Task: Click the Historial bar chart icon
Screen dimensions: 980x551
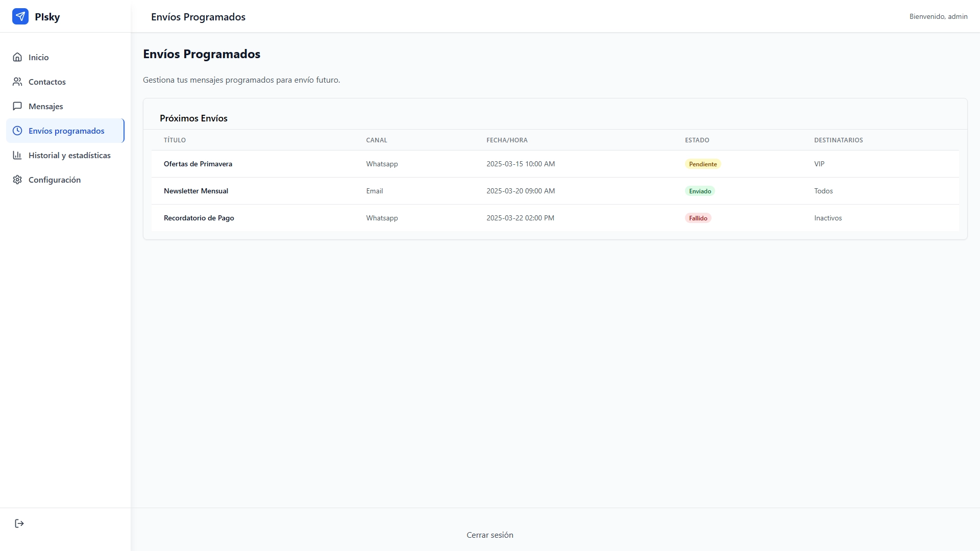Action: coord(17,155)
